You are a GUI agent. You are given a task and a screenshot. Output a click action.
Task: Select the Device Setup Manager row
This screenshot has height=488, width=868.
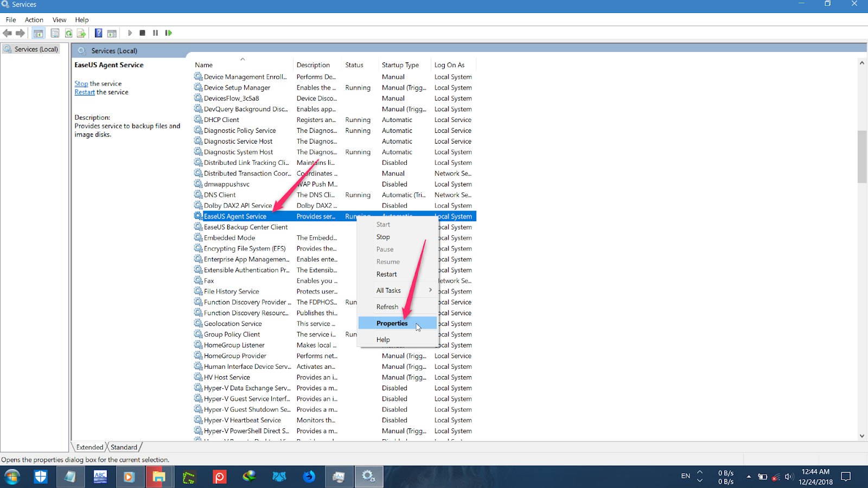[x=335, y=88]
